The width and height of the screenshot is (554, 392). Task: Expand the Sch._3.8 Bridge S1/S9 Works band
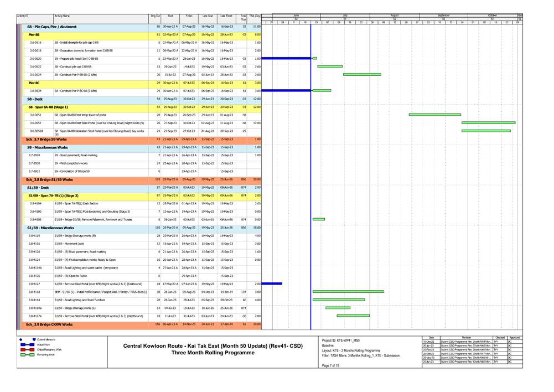point(49,179)
